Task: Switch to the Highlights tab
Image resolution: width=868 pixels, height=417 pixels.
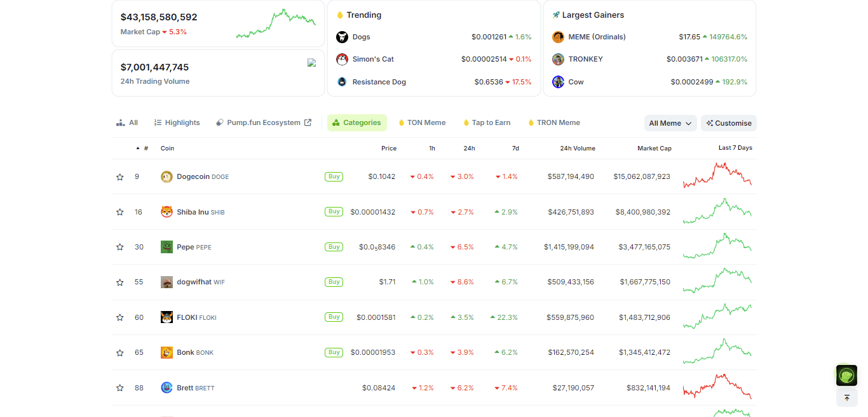Action: [x=177, y=122]
